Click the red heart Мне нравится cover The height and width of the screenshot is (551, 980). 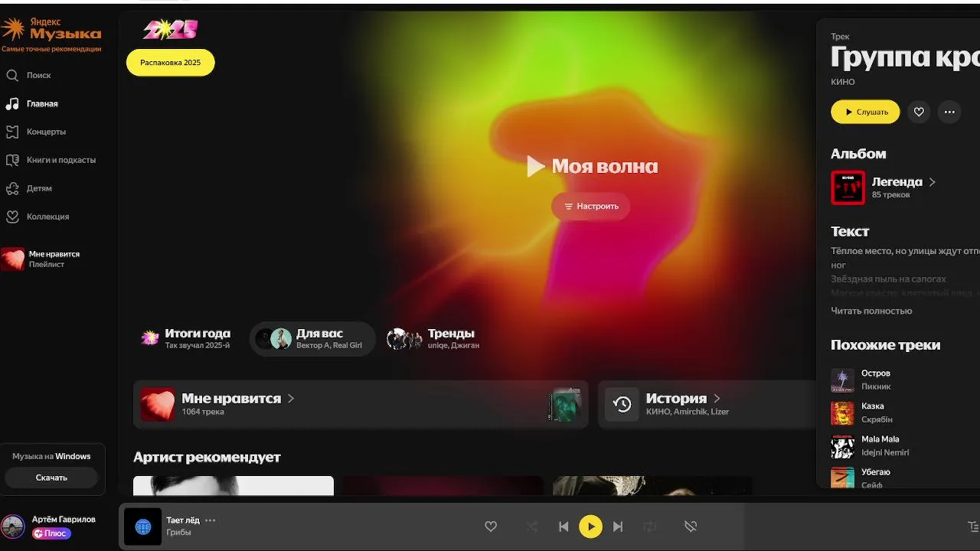[x=158, y=404]
